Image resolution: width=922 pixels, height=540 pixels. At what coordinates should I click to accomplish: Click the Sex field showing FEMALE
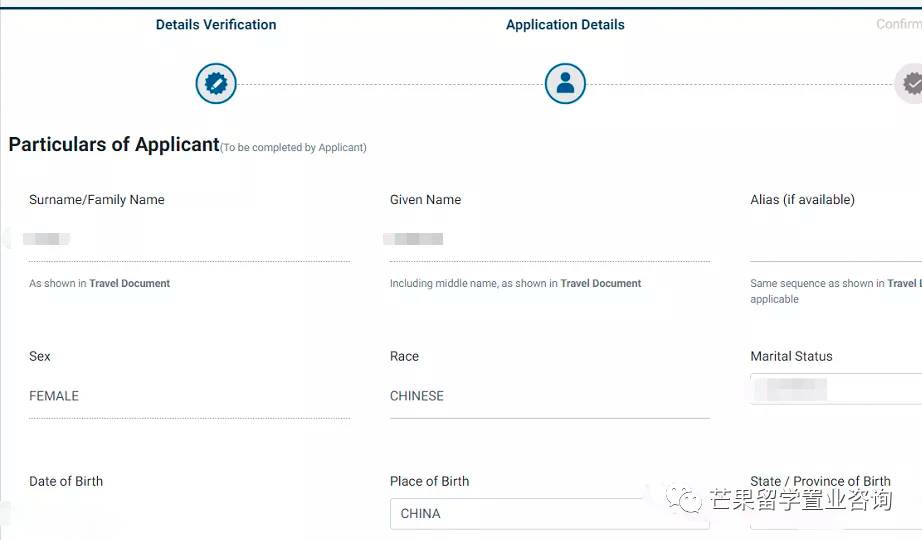[x=189, y=397]
